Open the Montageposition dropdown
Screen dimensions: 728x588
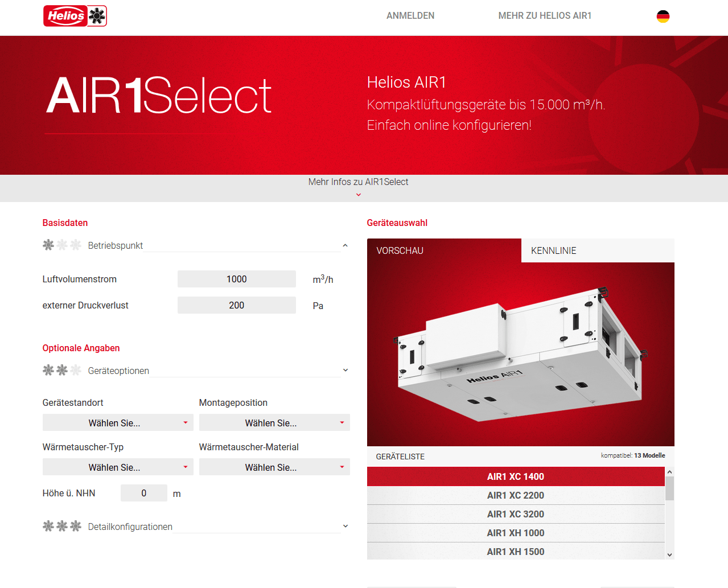pyautogui.click(x=274, y=422)
